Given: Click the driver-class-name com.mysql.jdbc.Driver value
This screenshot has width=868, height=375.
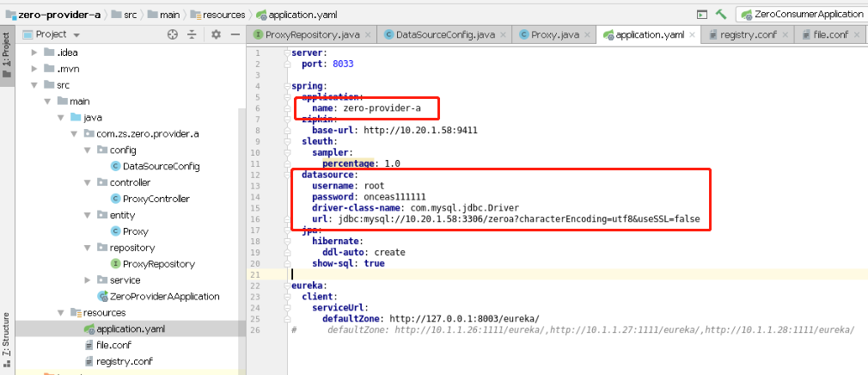Looking at the screenshot, I should tap(464, 208).
